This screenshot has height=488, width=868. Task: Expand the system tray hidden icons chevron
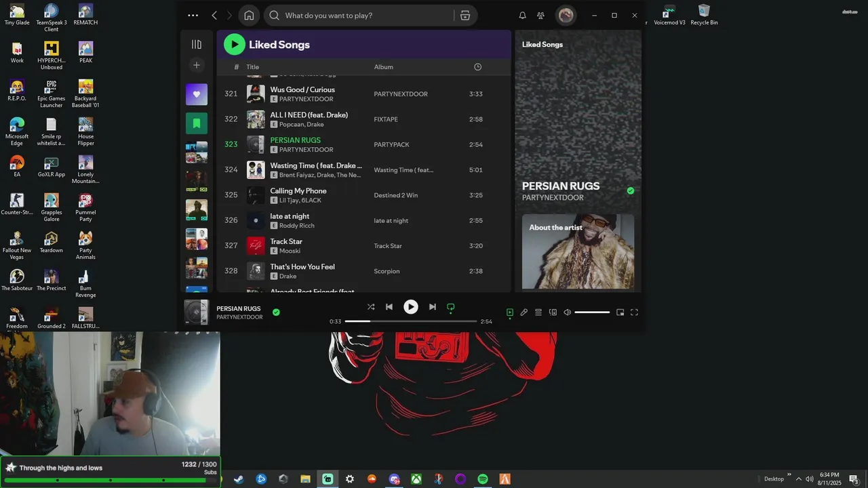pos(798,479)
